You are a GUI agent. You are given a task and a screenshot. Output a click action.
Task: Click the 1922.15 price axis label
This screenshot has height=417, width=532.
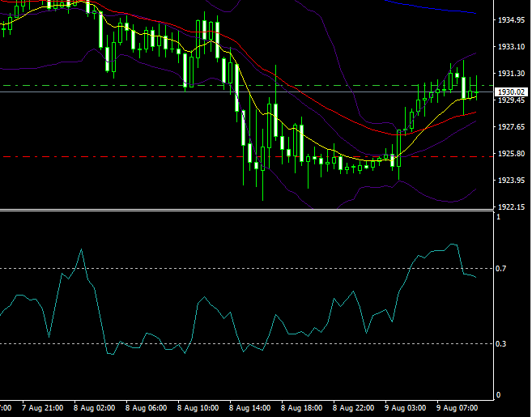click(510, 207)
